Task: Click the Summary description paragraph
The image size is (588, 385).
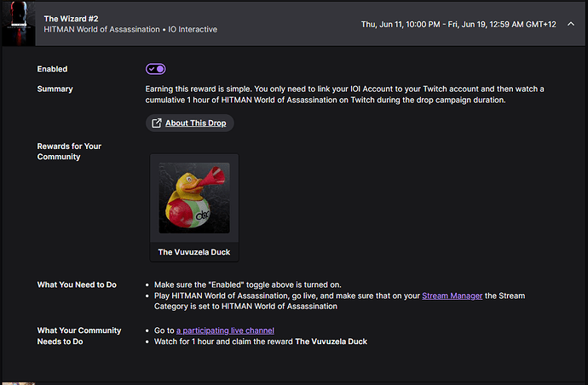Action: 344,95
